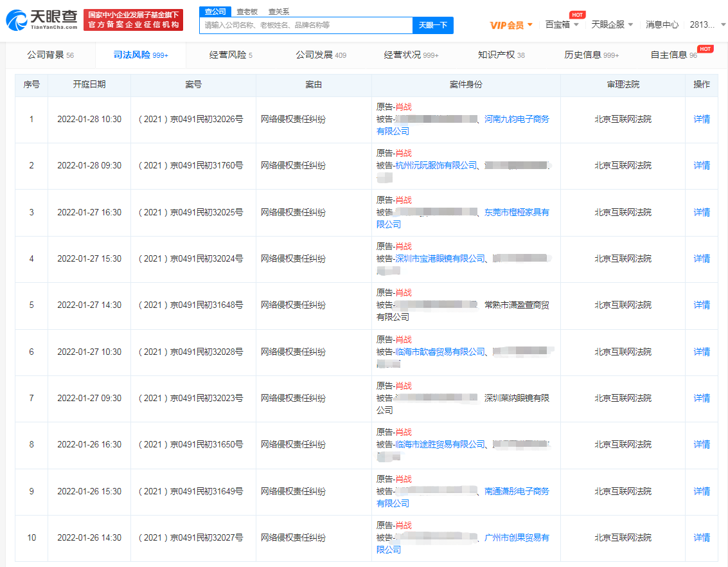Viewport: 728px width, 567px height.
Task: Select date cell 2022-01-28 10:30
Action: (89, 120)
